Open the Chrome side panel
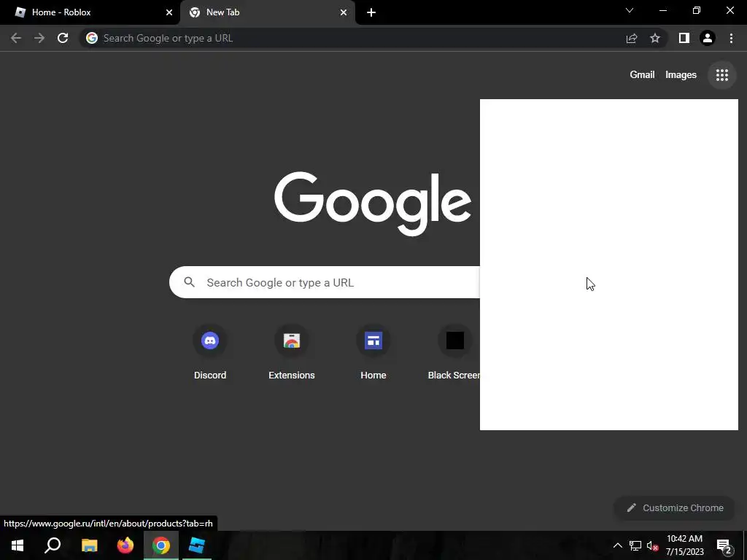747x560 pixels. (x=684, y=38)
